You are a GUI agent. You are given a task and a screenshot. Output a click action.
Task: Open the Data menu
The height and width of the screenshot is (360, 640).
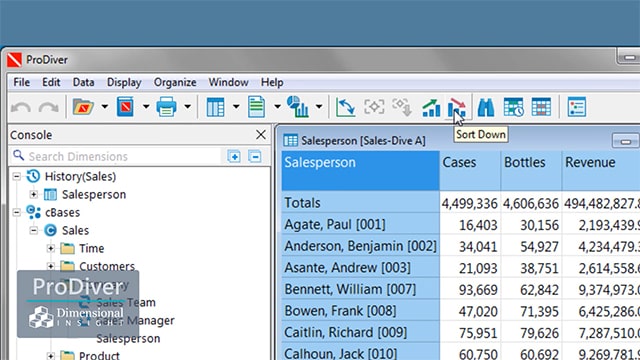pos(83,82)
